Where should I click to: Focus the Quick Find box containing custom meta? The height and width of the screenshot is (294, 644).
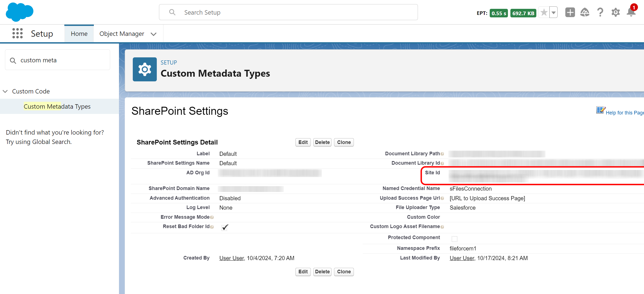(58, 60)
